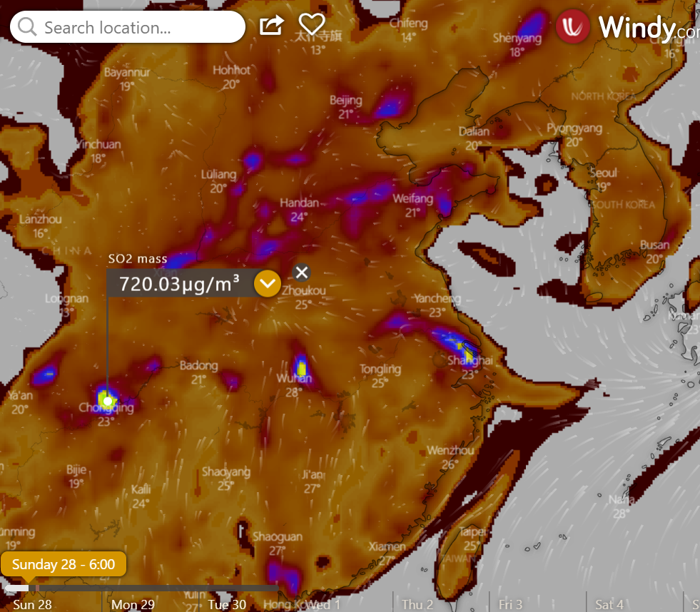Select Thu 2 on the timeline
This screenshot has width=700, height=612.
click(x=417, y=604)
